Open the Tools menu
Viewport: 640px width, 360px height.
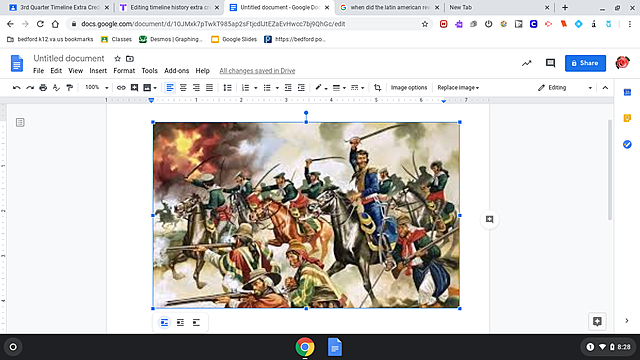149,71
